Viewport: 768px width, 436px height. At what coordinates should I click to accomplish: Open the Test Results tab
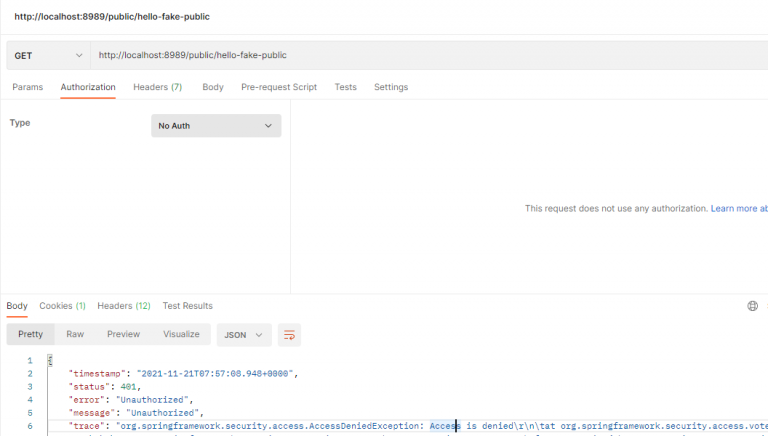pyautogui.click(x=187, y=306)
